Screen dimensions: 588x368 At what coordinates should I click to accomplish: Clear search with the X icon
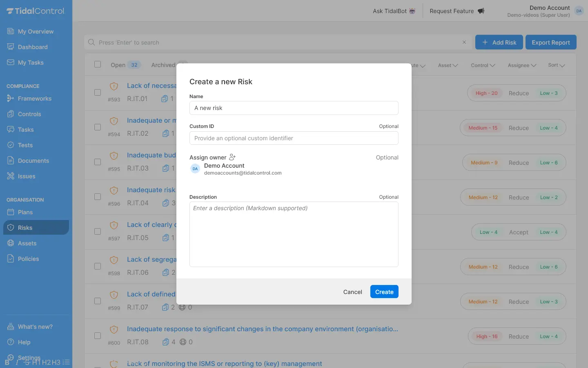464,42
